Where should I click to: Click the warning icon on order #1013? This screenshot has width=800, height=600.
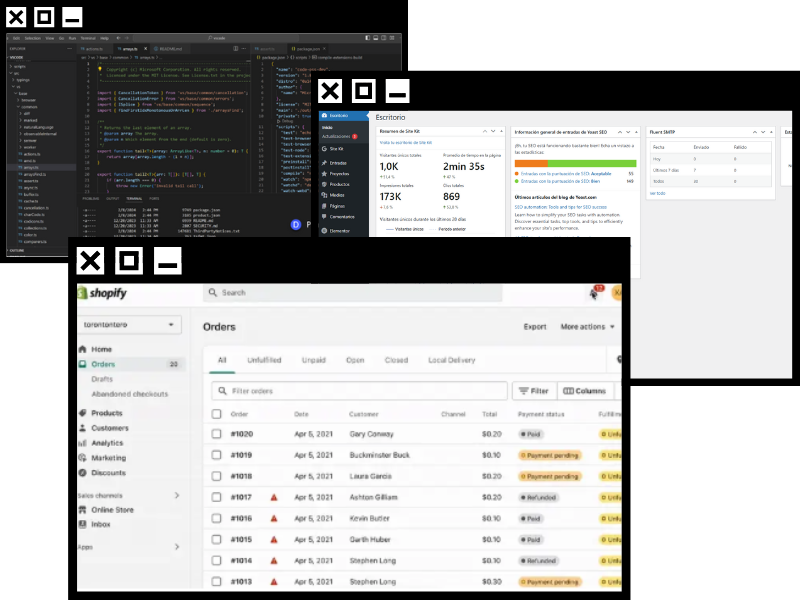click(274, 582)
